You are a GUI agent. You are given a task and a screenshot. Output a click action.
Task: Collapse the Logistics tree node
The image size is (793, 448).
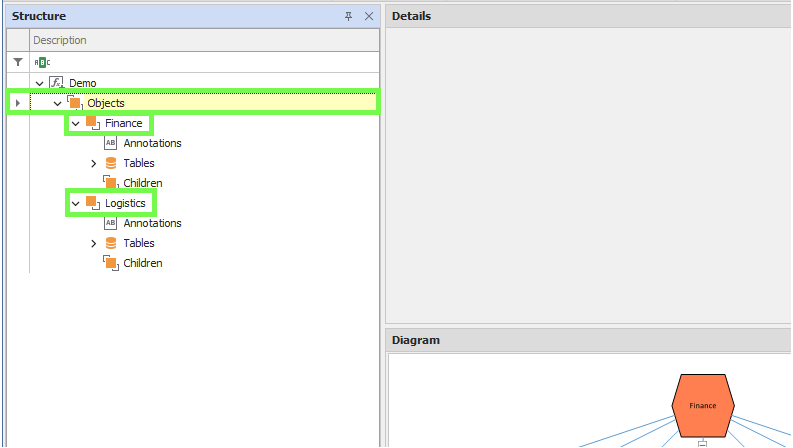pyautogui.click(x=75, y=203)
